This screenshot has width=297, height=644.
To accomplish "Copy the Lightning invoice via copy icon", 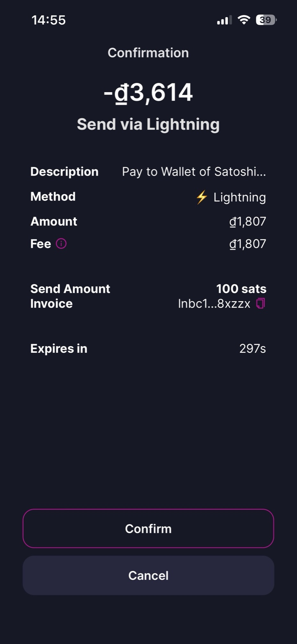I will [x=261, y=303].
